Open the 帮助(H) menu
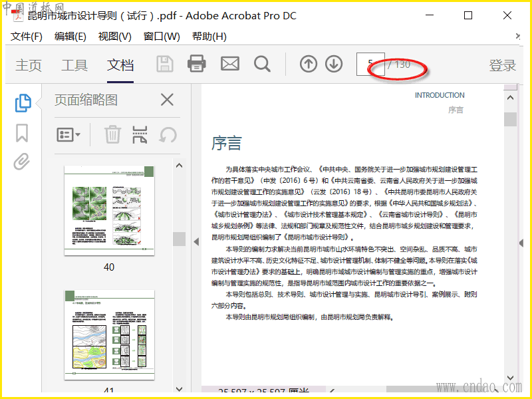 click(x=209, y=37)
